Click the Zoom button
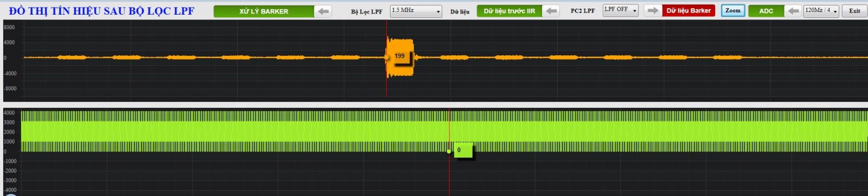The image size is (868, 196). pos(733,11)
